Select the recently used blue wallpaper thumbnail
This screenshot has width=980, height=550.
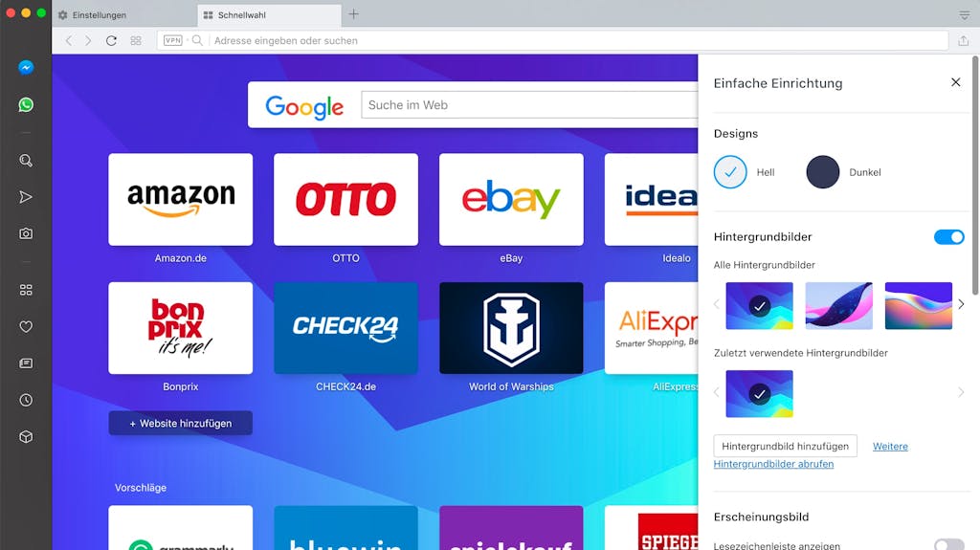tap(759, 394)
